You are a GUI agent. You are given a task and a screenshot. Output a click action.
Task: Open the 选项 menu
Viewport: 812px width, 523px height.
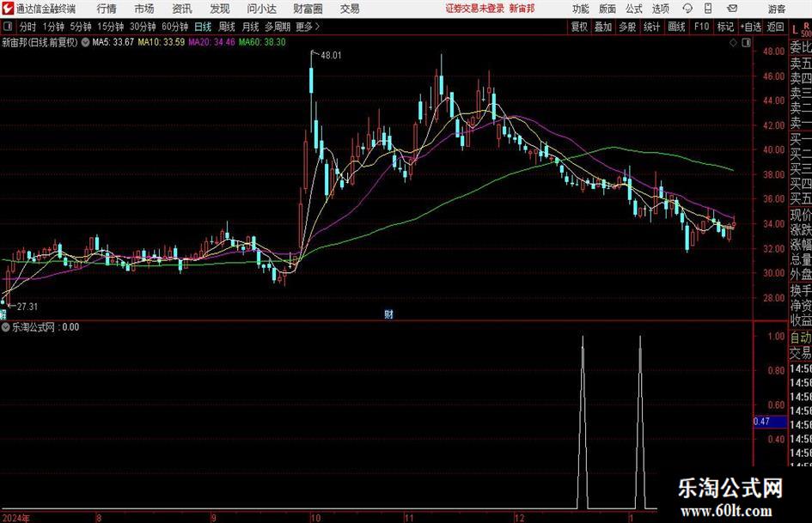[660, 9]
